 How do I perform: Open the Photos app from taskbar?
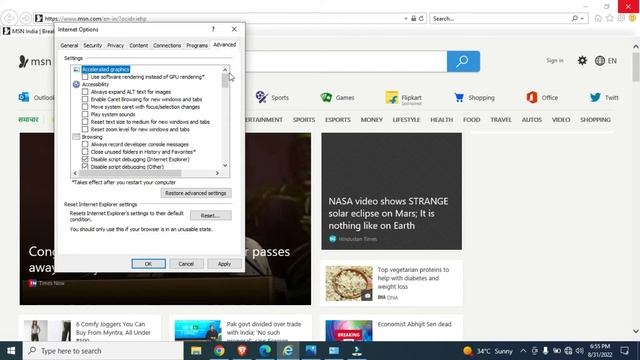[311, 351]
